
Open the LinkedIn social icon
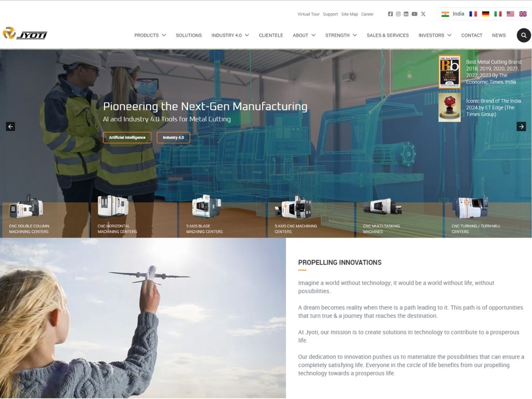point(406,14)
